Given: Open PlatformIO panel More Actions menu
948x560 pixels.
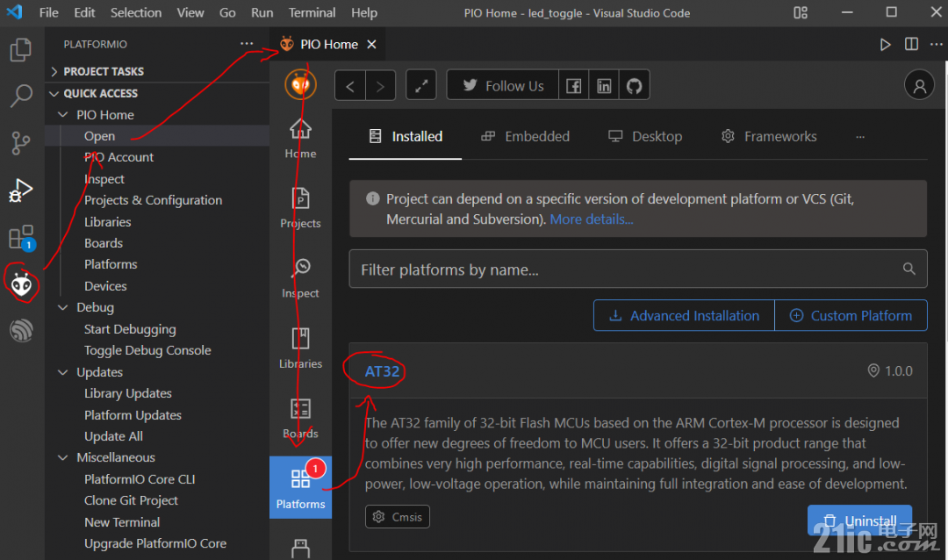Looking at the screenshot, I should [x=247, y=44].
